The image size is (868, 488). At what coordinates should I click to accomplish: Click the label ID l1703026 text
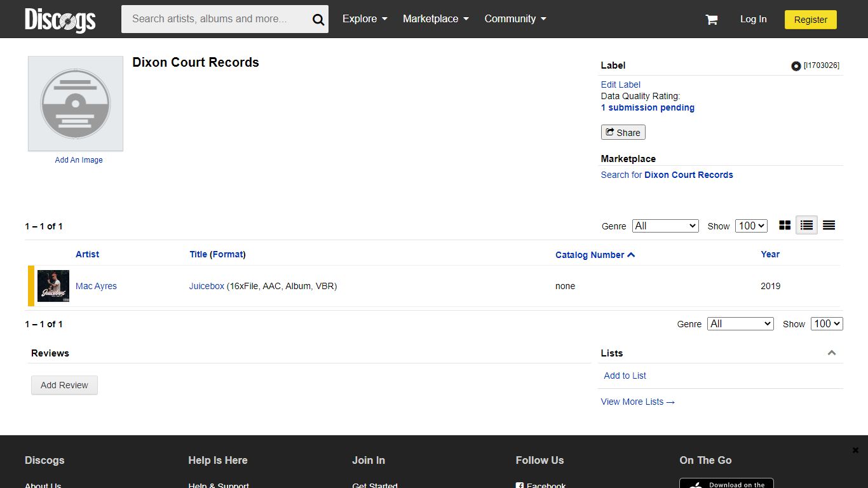(821, 65)
